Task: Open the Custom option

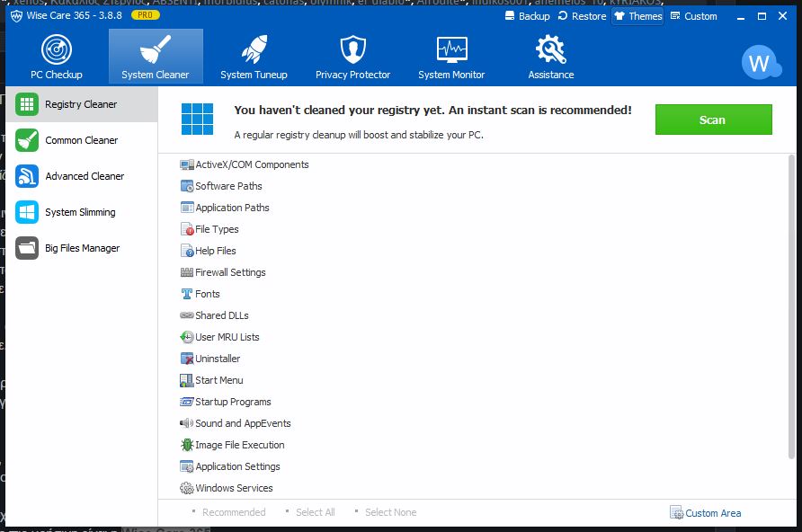Action: click(x=694, y=16)
